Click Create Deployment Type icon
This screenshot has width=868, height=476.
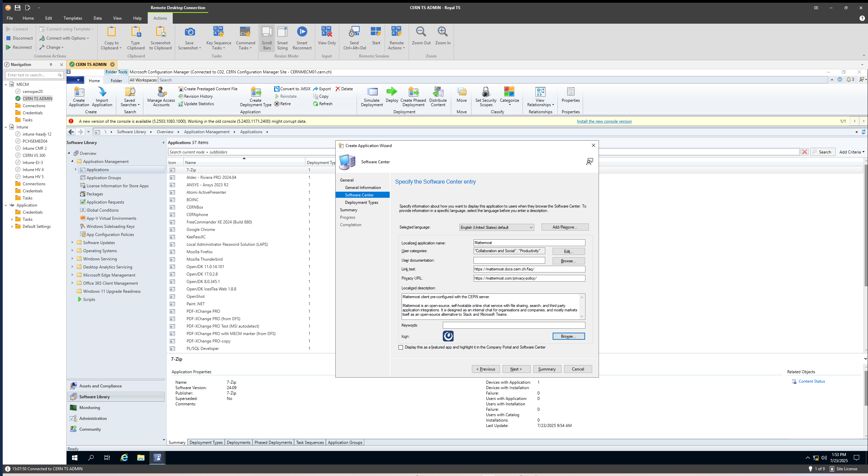pyautogui.click(x=256, y=97)
